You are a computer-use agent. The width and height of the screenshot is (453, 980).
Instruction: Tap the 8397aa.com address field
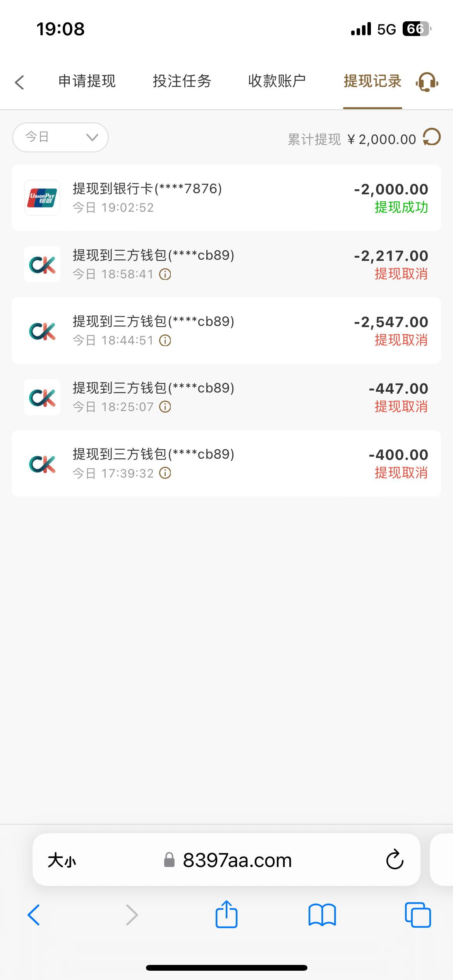(237, 860)
